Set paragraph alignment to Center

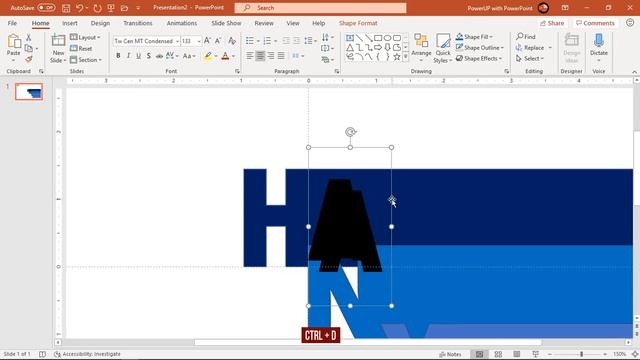(260, 56)
